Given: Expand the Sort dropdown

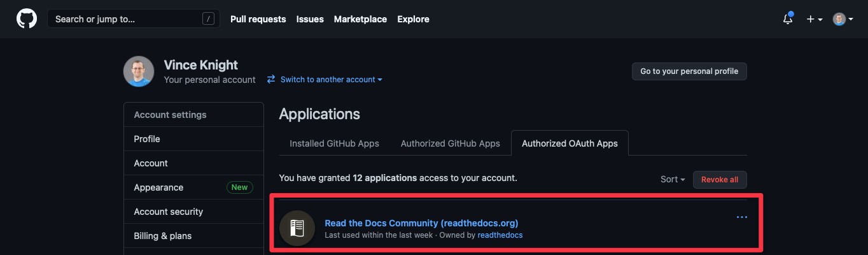Looking at the screenshot, I should tap(673, 180).
